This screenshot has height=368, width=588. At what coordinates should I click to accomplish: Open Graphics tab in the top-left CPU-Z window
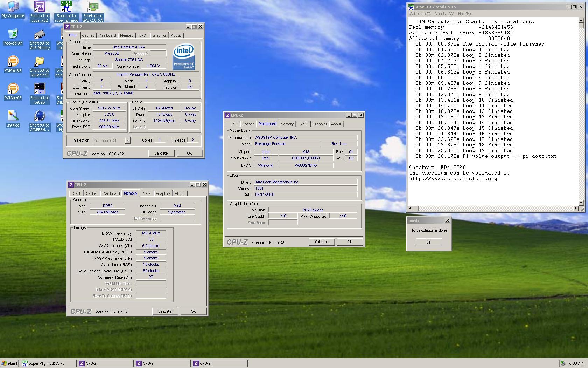159,35
